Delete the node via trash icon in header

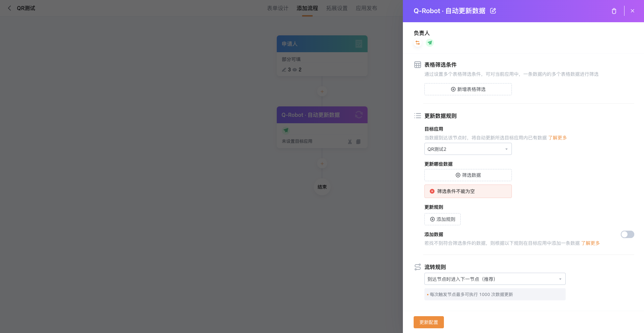(x=614, y=11)
